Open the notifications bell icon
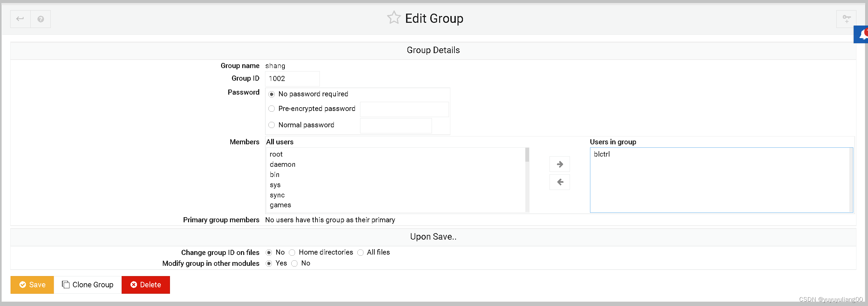Image resolution: width=868 pixels, height=306 pixels. [x=862, y=34]
